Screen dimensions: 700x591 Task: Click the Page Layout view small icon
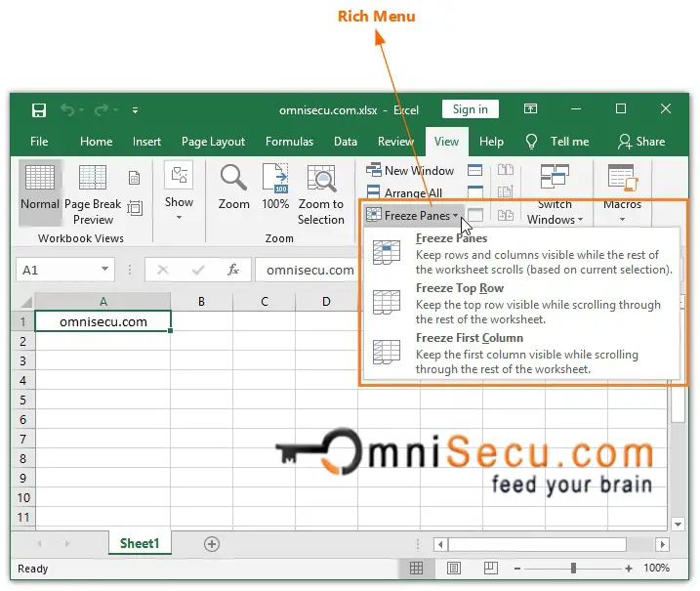[134, 178]
